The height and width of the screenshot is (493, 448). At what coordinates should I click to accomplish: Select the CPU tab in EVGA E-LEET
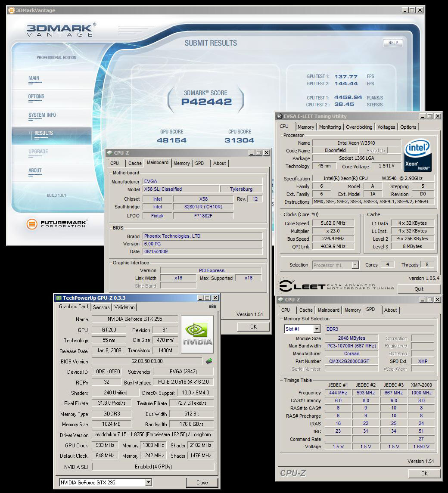point(284,126)
